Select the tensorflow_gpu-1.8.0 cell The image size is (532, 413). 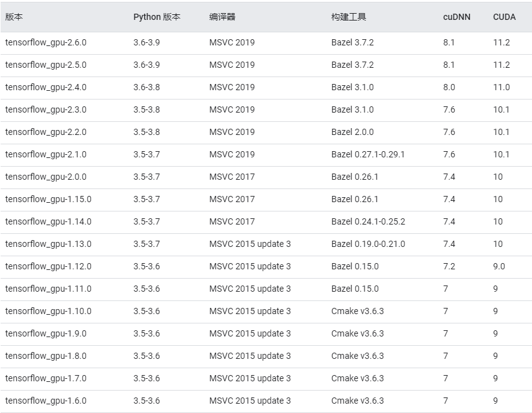(46, 356)
